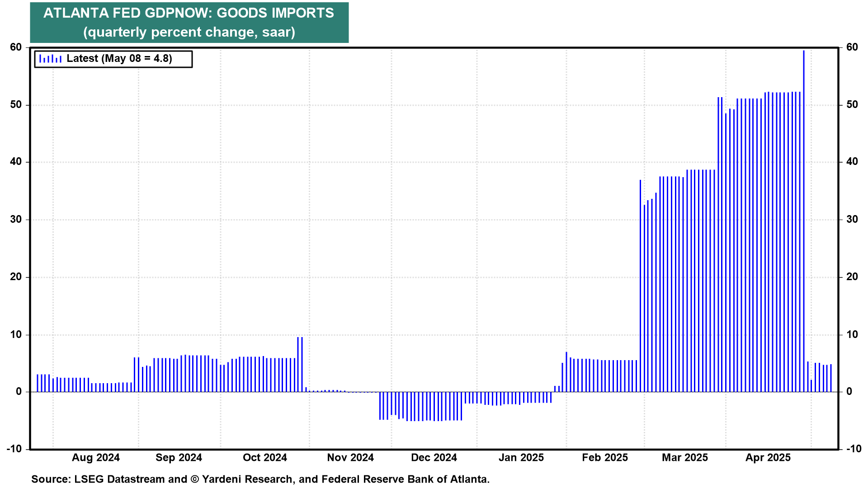868x488 pixels.
Task: Click the 'Nov 2024' x-axis label
Action: 350,458
